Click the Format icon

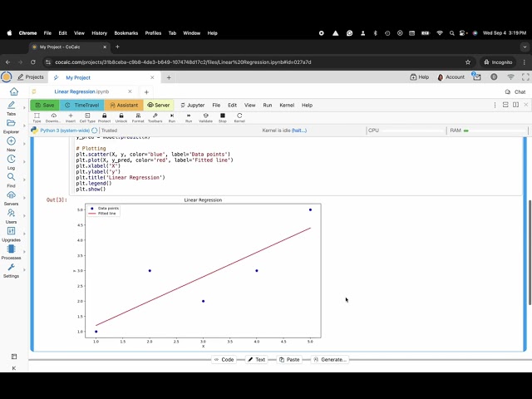pos(138,118)
